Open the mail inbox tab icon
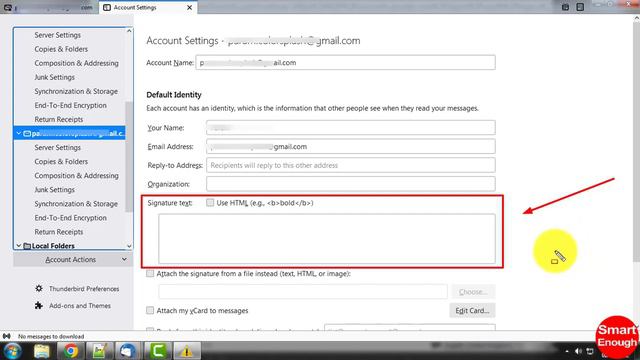This screenshot has height=360, width=640. click(8, 7)
